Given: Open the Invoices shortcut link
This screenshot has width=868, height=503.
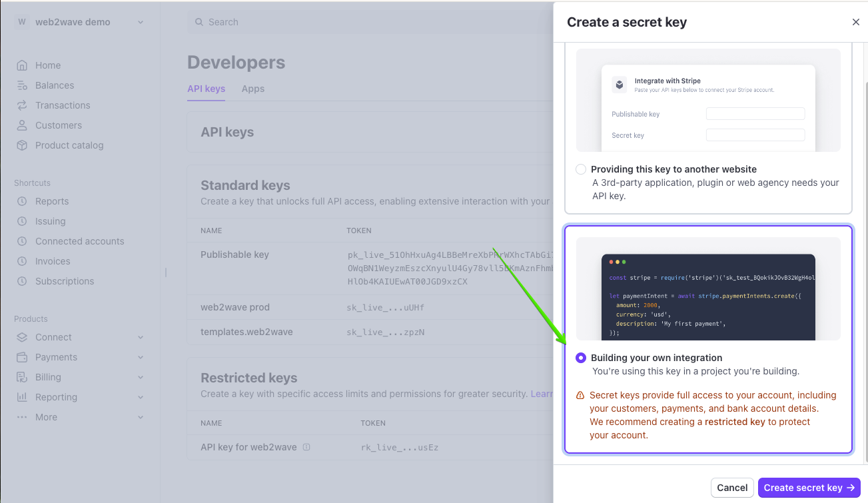Looking at the screenshot, I should [53, 261].
